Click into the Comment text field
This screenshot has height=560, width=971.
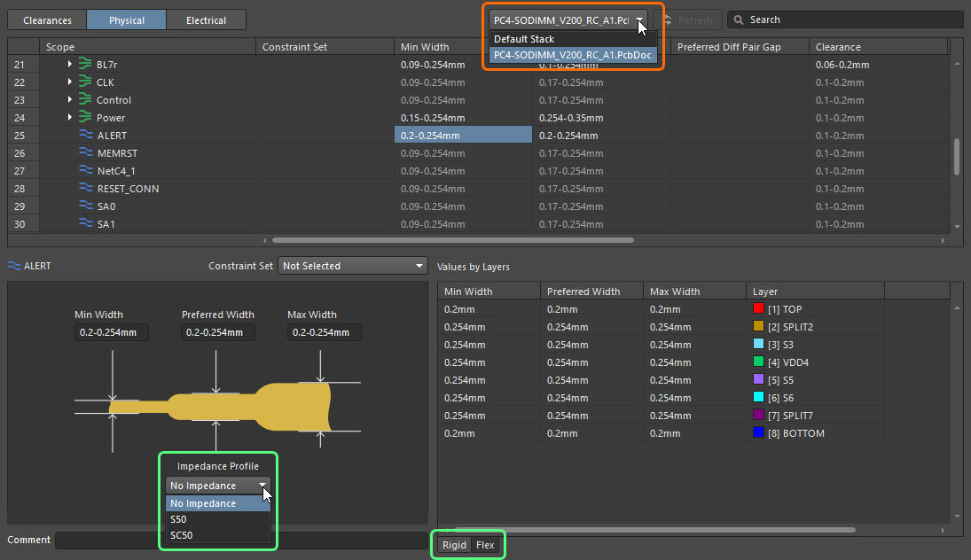(239, 540)
